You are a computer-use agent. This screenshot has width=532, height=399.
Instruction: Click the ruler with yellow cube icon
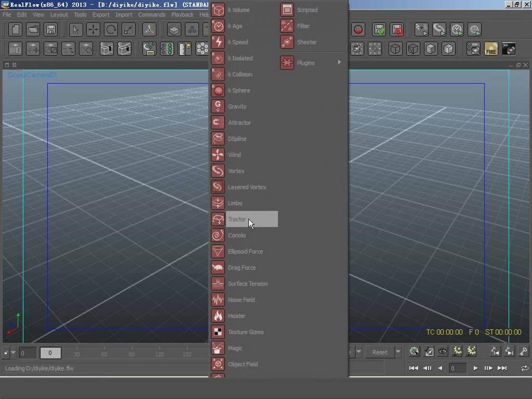pyautogui.click(x=185, y=49)
